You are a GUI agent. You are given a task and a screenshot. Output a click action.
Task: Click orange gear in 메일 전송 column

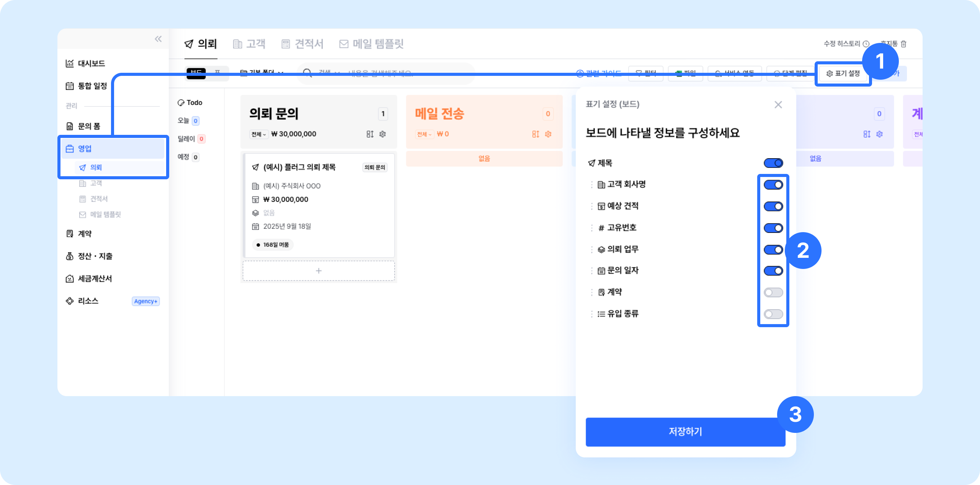pyautogui.click(x=548, y=134)
